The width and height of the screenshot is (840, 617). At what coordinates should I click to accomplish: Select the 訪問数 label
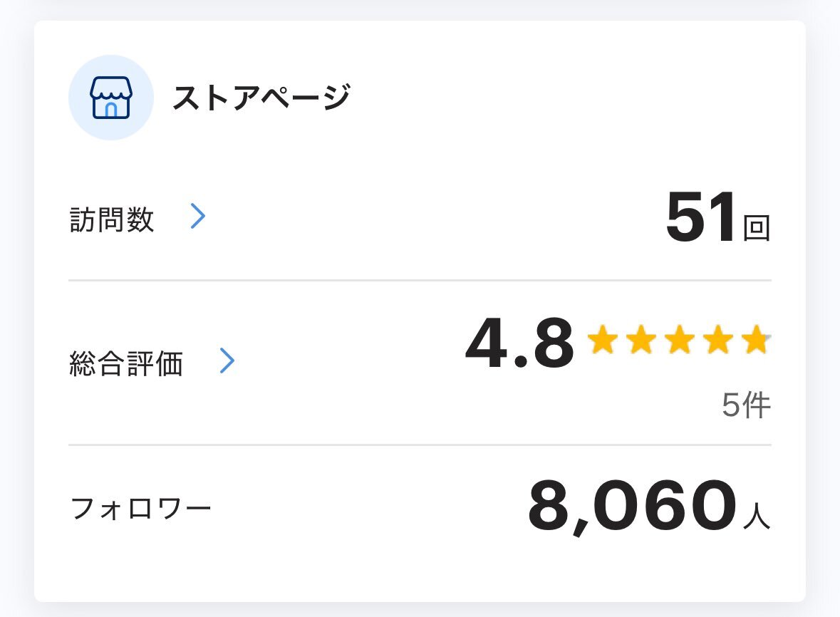coord(112,220)
